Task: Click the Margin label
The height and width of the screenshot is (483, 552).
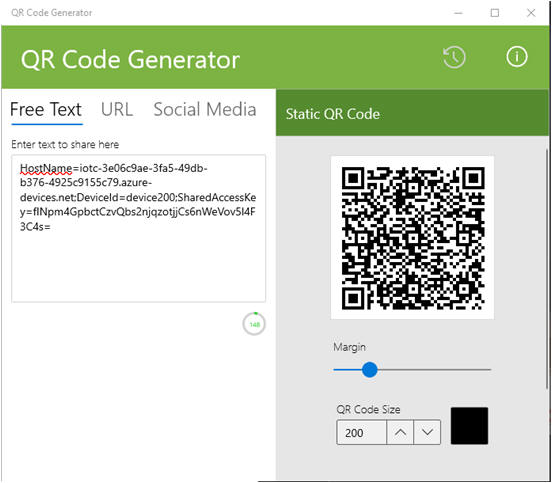Action: pos(349,347)
